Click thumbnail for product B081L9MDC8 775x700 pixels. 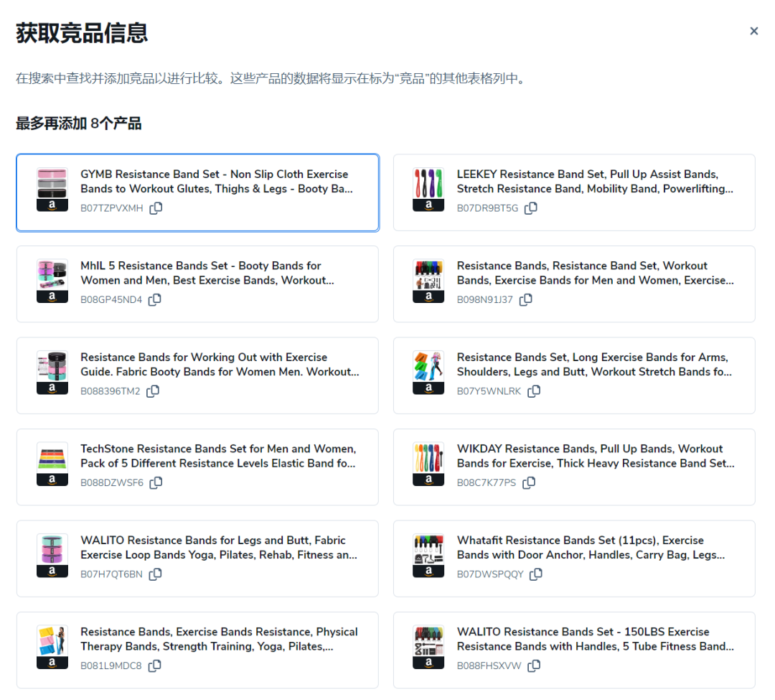pyautogui.click(x=52, y=647)
